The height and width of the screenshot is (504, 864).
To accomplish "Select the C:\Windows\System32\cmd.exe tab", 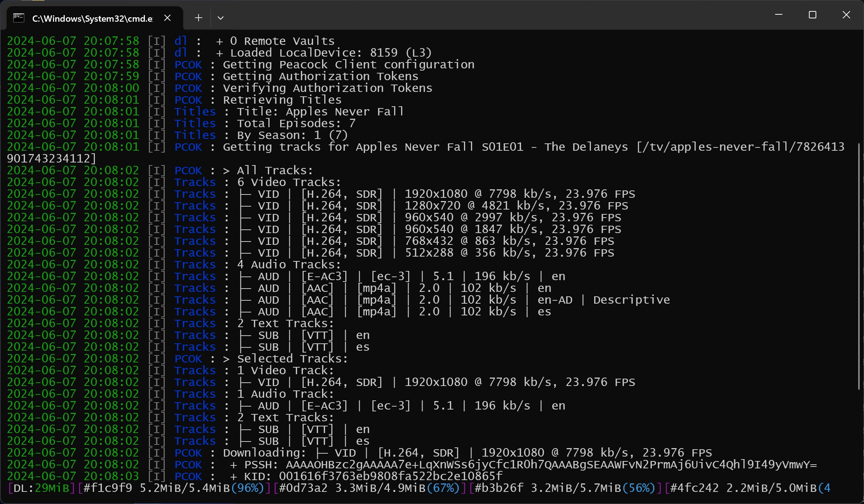I will pyautogui.click(x=92, y=18).
